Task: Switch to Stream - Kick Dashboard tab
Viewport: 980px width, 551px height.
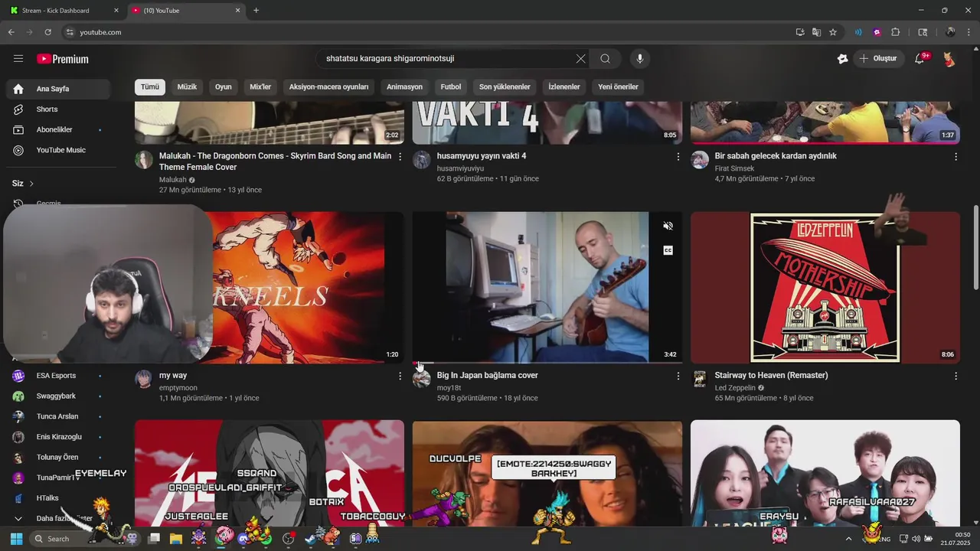Action: [x=64, y=11]
